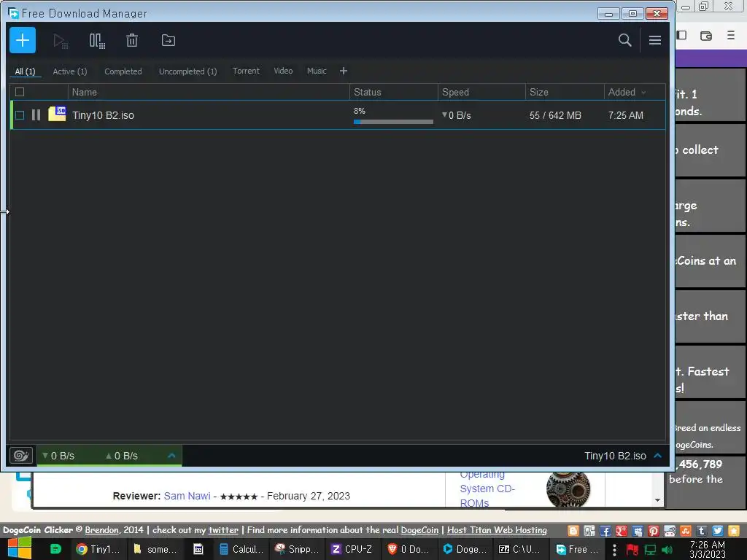747x560 pixels.
Task: Open the hamburger main menu
Action: tap(655, 41)
